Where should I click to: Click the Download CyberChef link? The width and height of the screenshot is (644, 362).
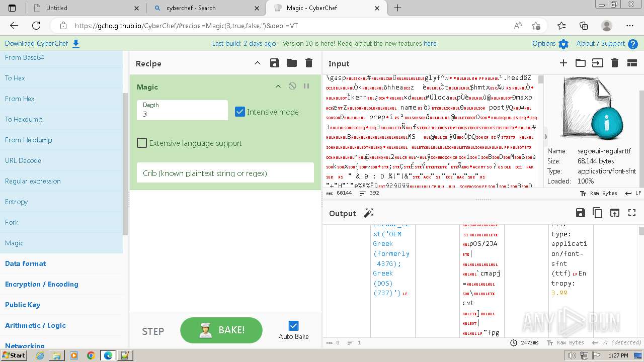coord(42,44)
